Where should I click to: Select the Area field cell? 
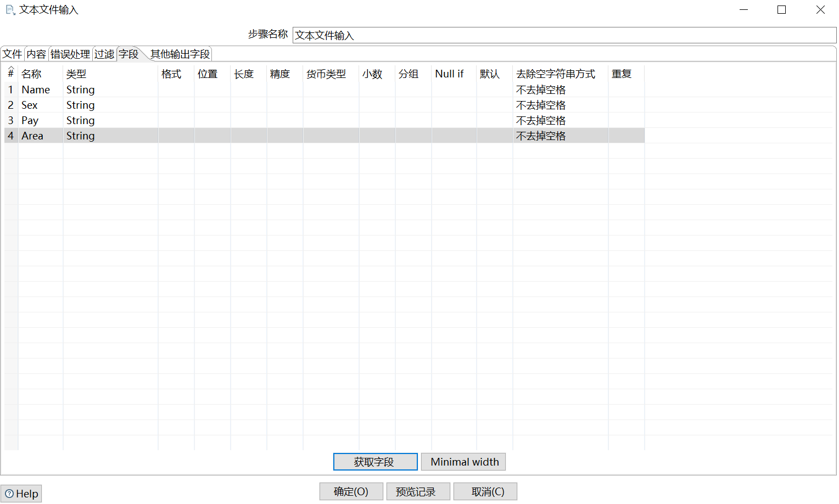pyautogui.click(x=41, y=136)
